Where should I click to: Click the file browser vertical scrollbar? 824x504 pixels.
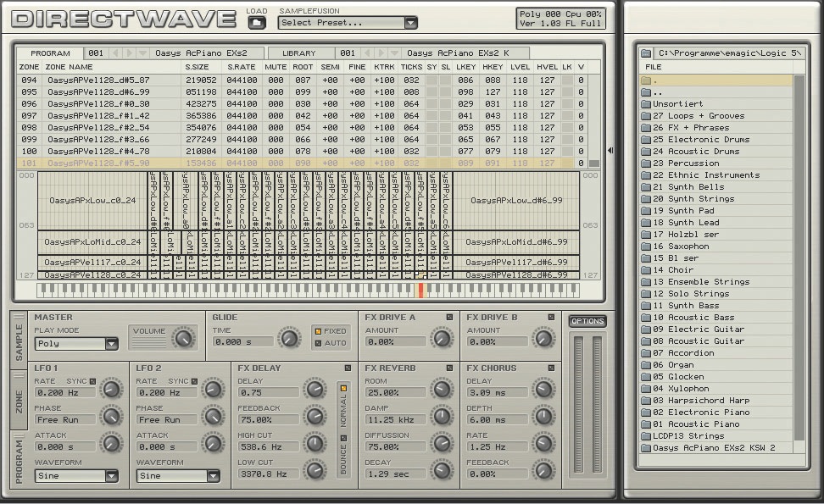coord(799,258)
